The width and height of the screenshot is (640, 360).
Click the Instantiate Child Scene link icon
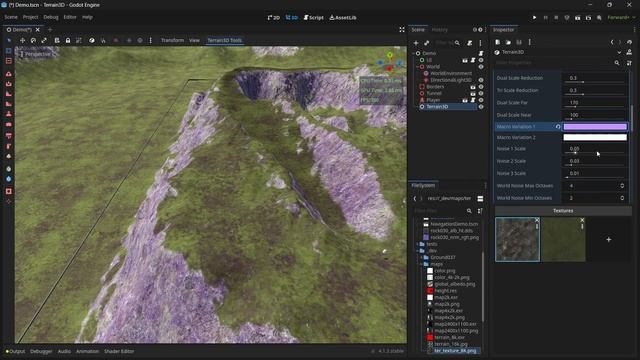[427, 43]
